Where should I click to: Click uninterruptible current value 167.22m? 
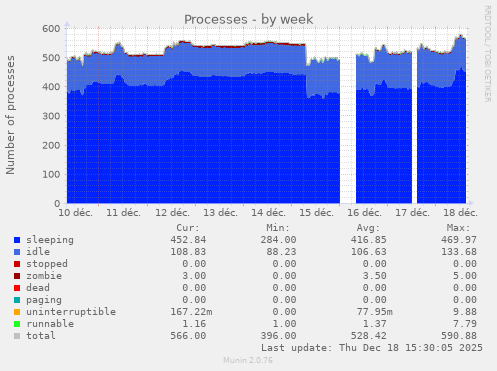tap(191, 312)
